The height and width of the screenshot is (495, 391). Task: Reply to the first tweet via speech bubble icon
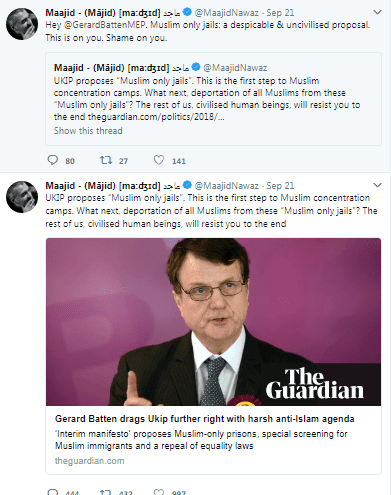click(53, 160)
